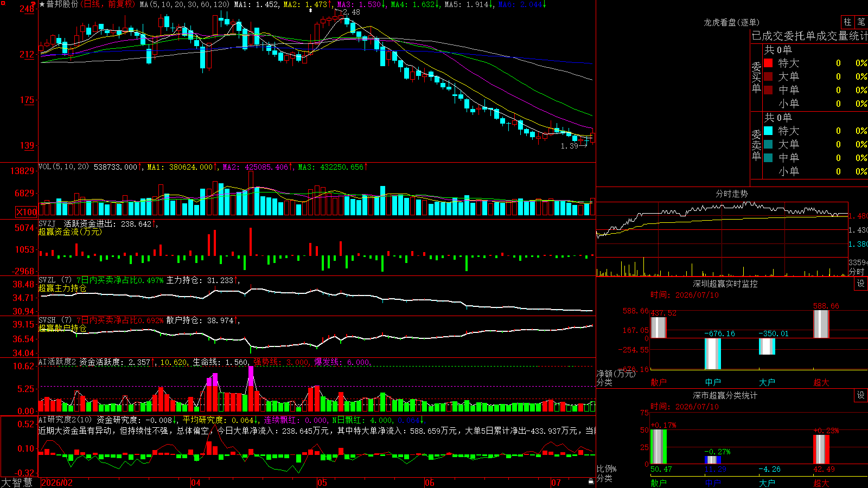
Task: Click the teal 中单 sell-order swatch
Action: [768, 158]
